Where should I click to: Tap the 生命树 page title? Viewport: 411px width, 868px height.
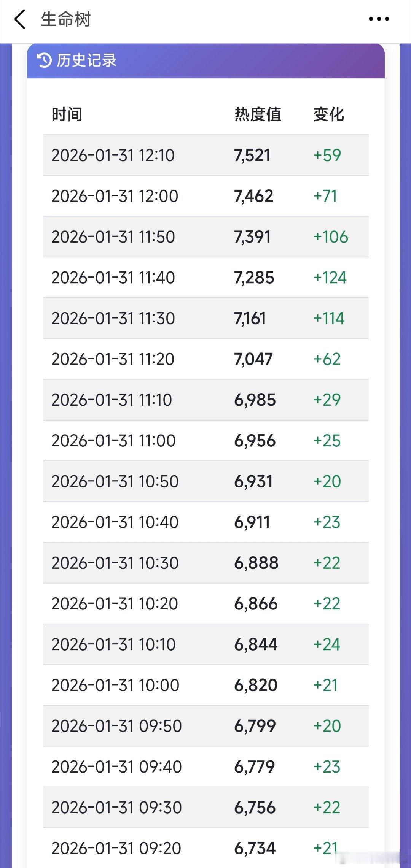[x=66, y=19]
